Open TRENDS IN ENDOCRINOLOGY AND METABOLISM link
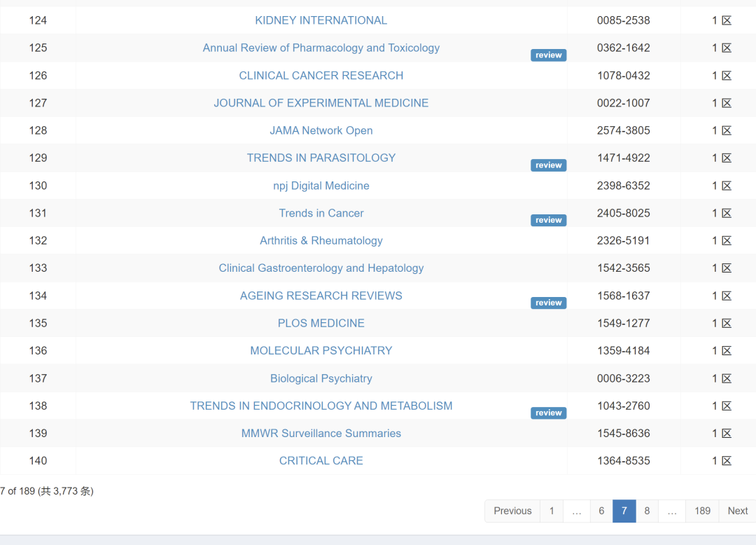Viewport: 756px width, 545px height. click(x=321, y=406)
